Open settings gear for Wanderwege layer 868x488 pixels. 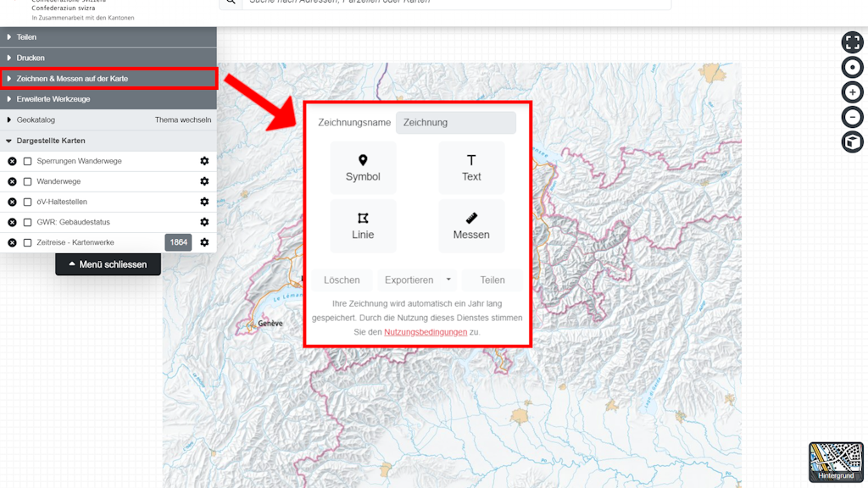point(204,181)
